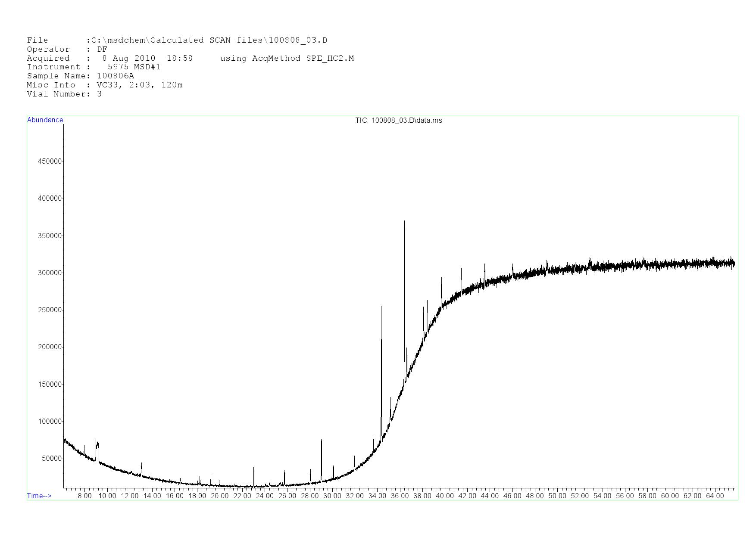This screenshot has width=756, height=534.
Task: Click the Misc Info text VC33, 2:03, 120m
Action: [x=140, y=85]
